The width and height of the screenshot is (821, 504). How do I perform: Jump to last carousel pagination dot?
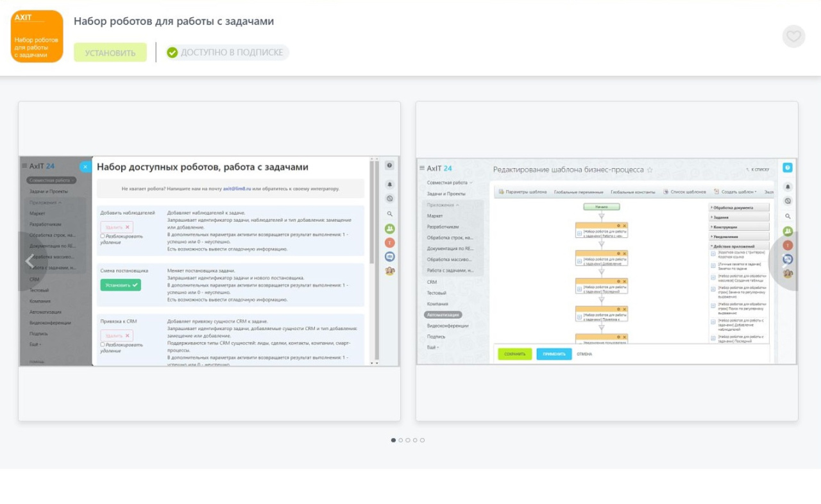click(x=422, y=441)
